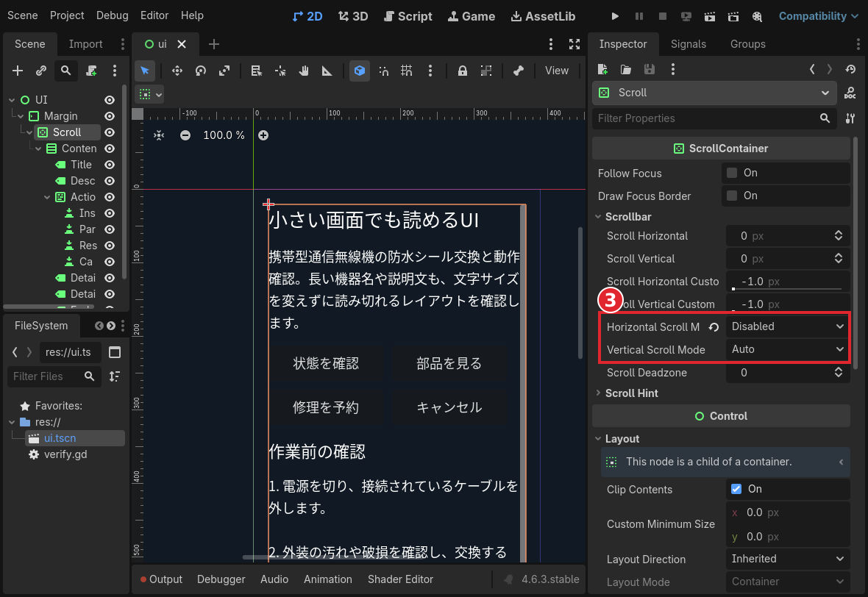Collapse the Layout section
The width and height of the screenshot is (868, 597).
click(622, 439)
